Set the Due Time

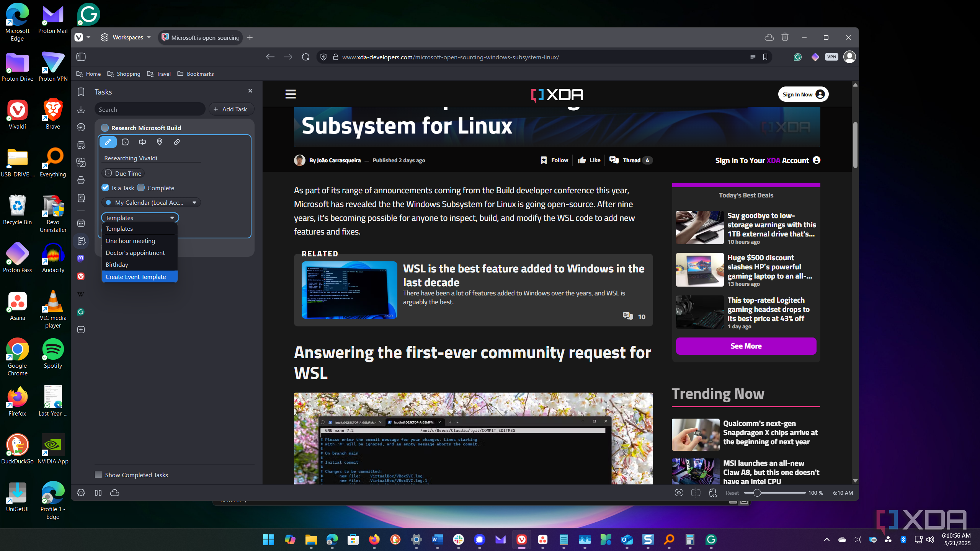[123, 173]
